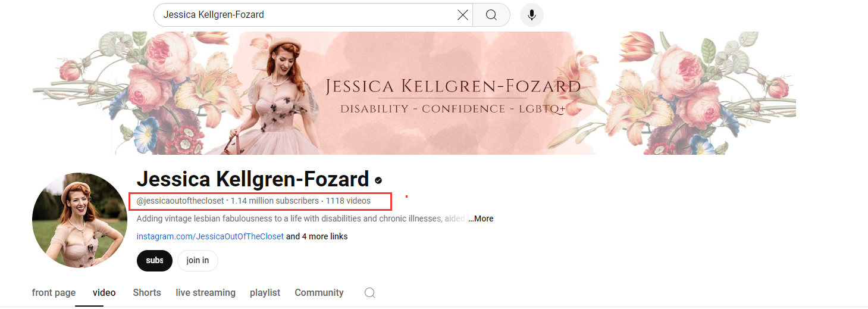The image size is (868, 309).
Task: Start voice search with the microphone icon
Action: coord(532,15)
